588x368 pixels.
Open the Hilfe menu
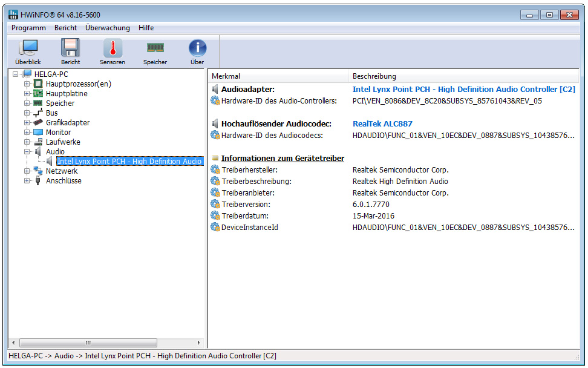(146, 28)
